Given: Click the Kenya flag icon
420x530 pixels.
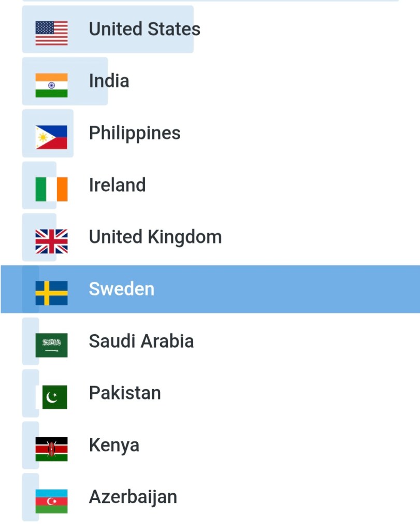Looking at the screenshot, I should tap(51, 449).
